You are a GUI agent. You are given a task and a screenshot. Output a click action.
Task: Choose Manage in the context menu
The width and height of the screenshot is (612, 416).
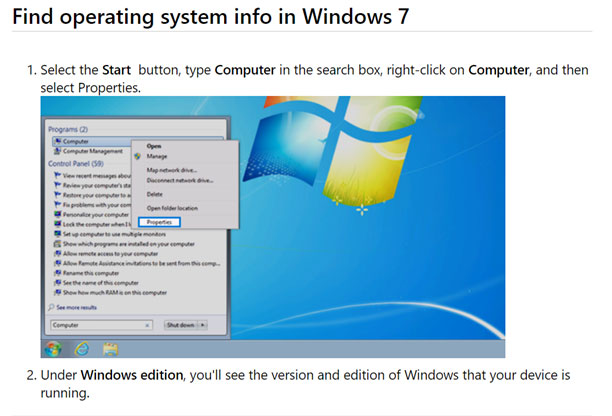[157, 156]
